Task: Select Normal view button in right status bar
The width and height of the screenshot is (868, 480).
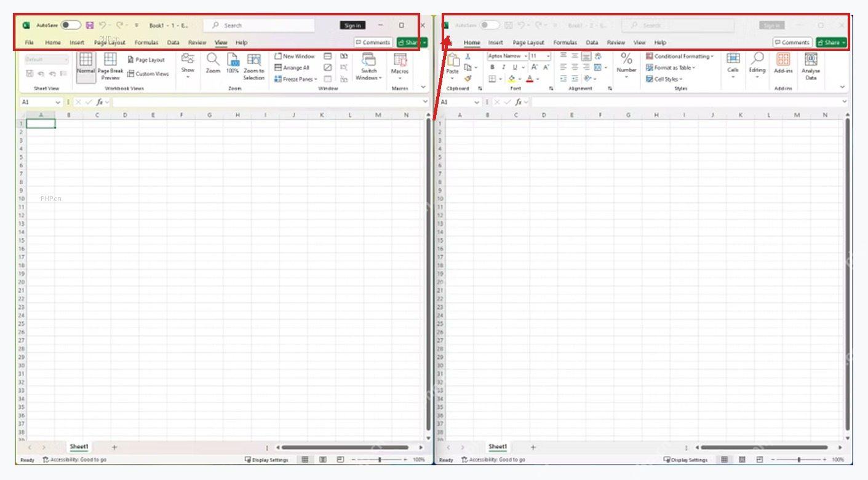Action: tap(725, 460)
